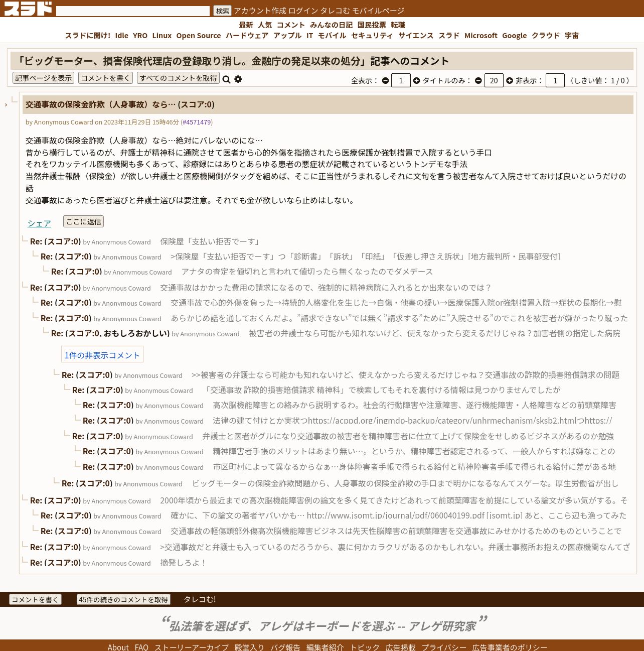The image size is (644, 651).
Task: Click the シェア link
Action: [x=39, y=223]
